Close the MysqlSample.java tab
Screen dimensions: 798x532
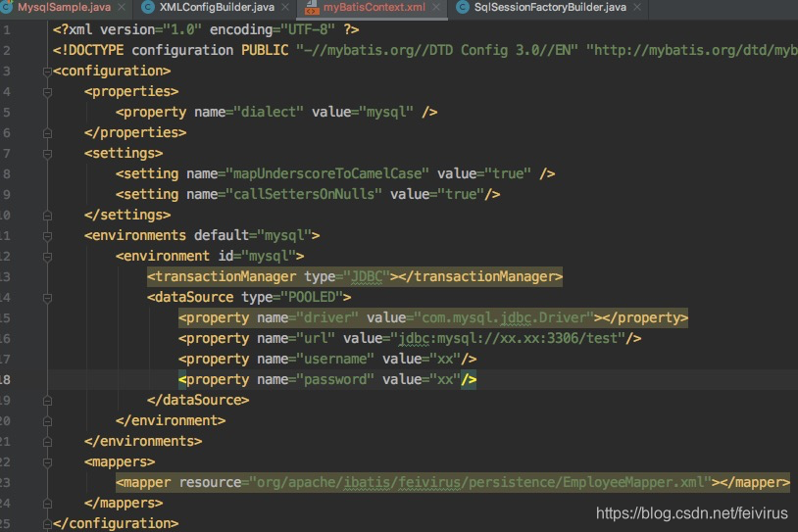tap(122, 7)
